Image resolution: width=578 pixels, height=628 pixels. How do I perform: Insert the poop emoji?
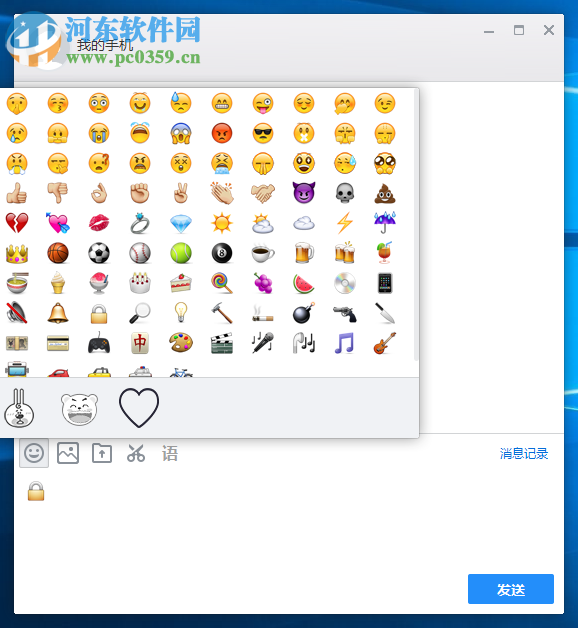(385, 193)
